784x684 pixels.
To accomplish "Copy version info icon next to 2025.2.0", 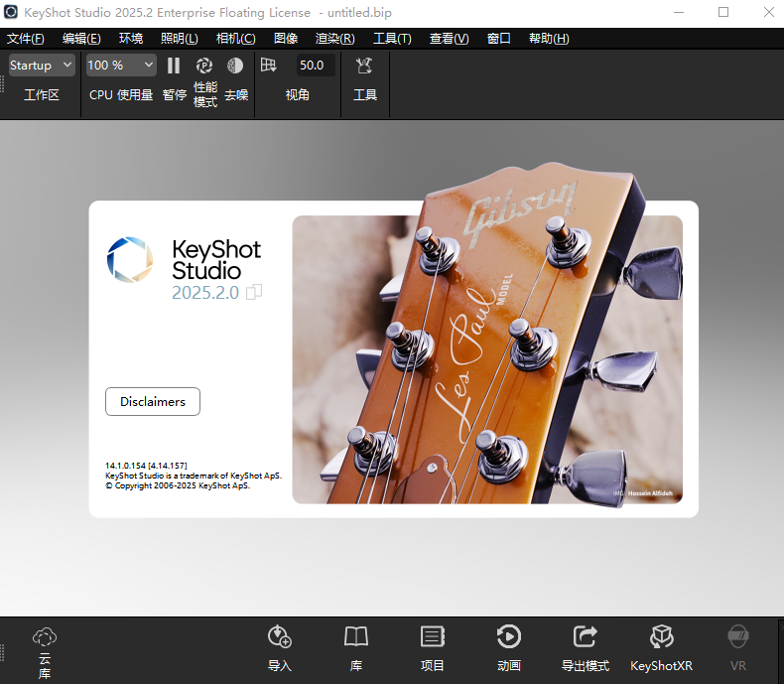I will (x=254, y=292).
